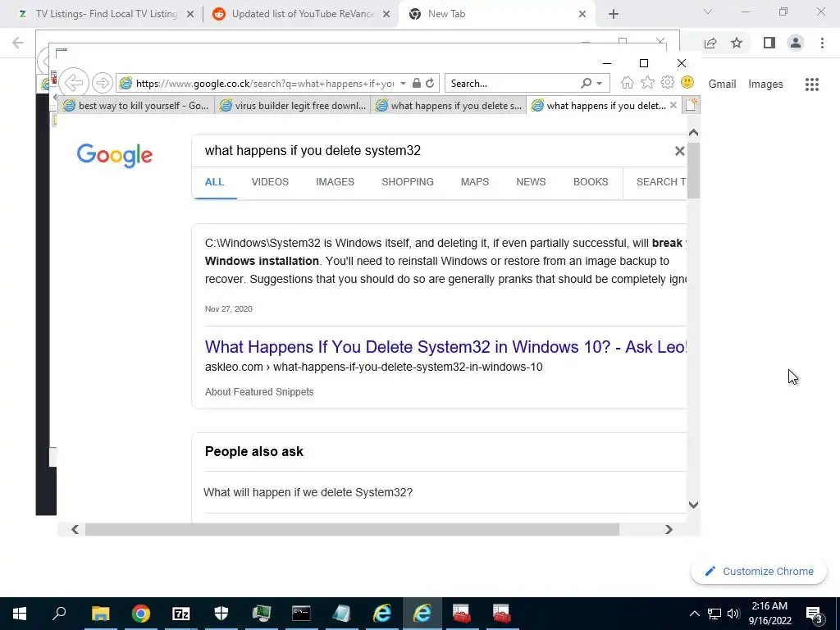Toggle Chrome side panel icon
Image resolution: width=840 pixels, height=630 pixels.
pos(769,43)
